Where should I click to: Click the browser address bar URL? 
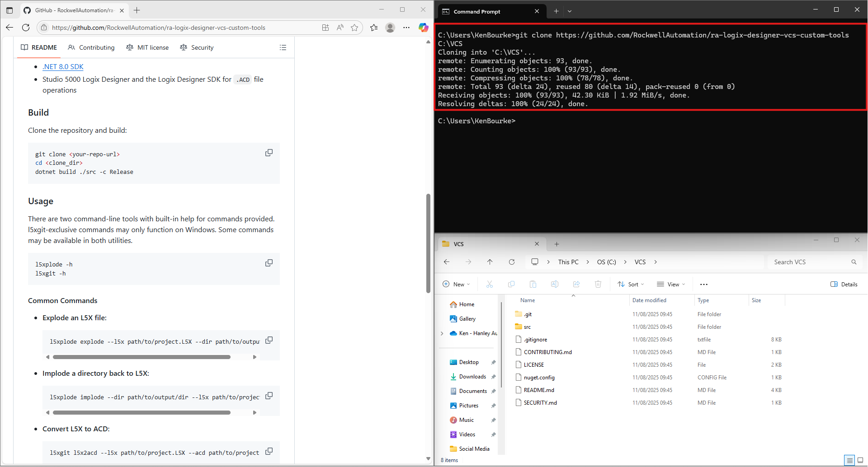(158, 28)
